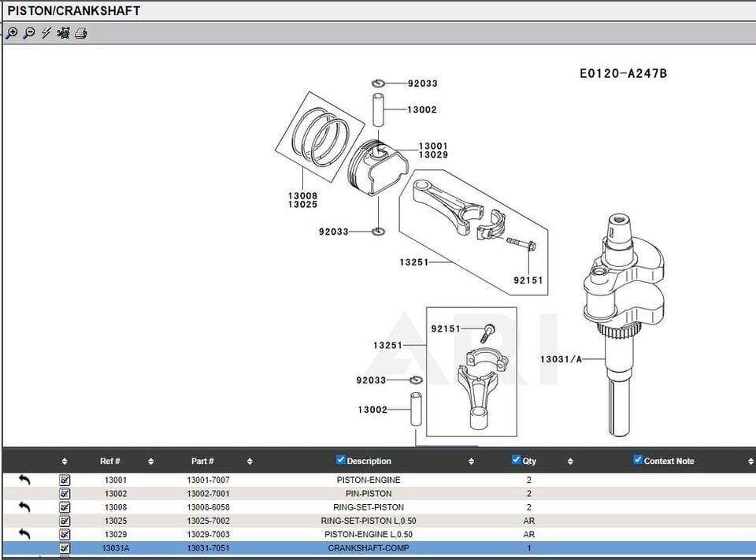
Task: Select the Zoom In magnifier tool
Action: (12, 34)
